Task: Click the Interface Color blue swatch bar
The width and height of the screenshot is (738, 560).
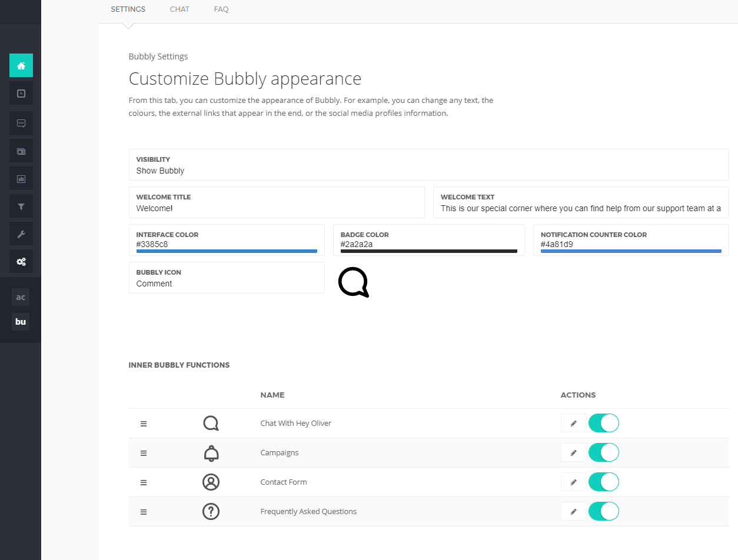Action: [227, 251]
